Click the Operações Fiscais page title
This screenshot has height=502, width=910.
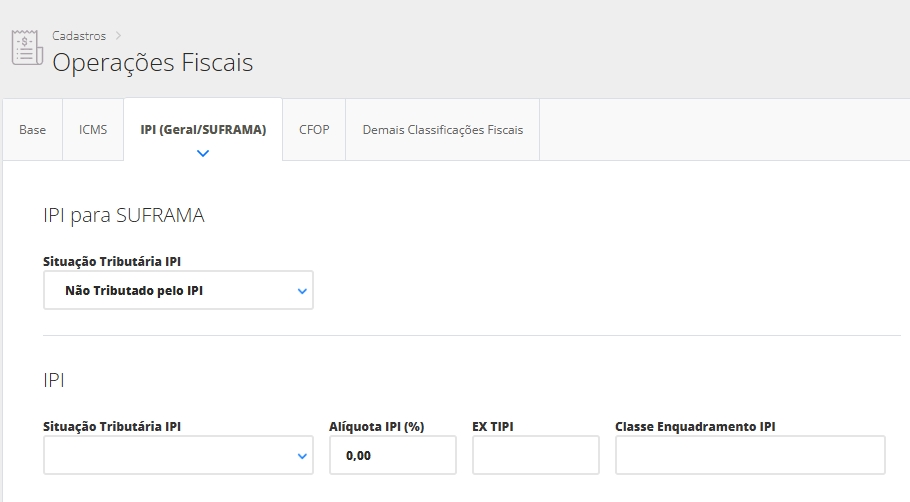152,63
